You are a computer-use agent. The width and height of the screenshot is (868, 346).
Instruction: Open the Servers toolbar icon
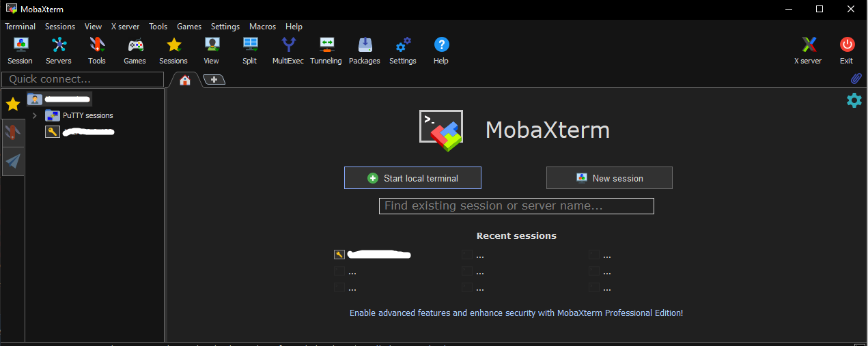coord(59,51)
